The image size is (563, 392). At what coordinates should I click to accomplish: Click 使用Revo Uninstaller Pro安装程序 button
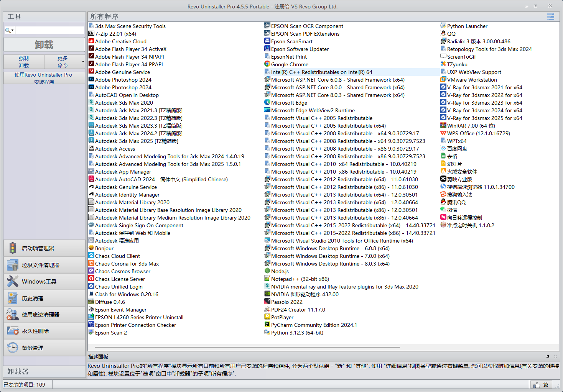(44, 78)
